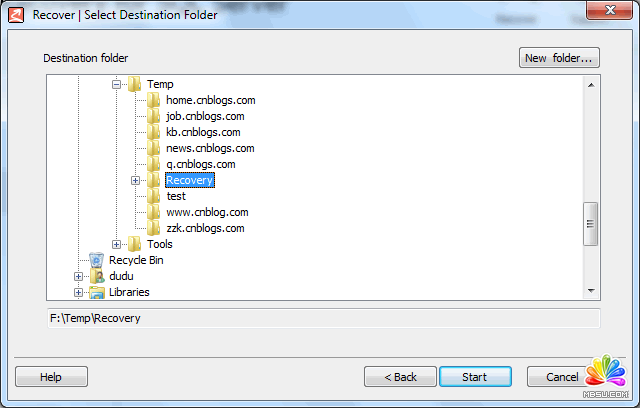Image resolution: width=640 pixels, height=408 pixels.
Task: Click the Temp folder icon
Action: click(135, 84)
